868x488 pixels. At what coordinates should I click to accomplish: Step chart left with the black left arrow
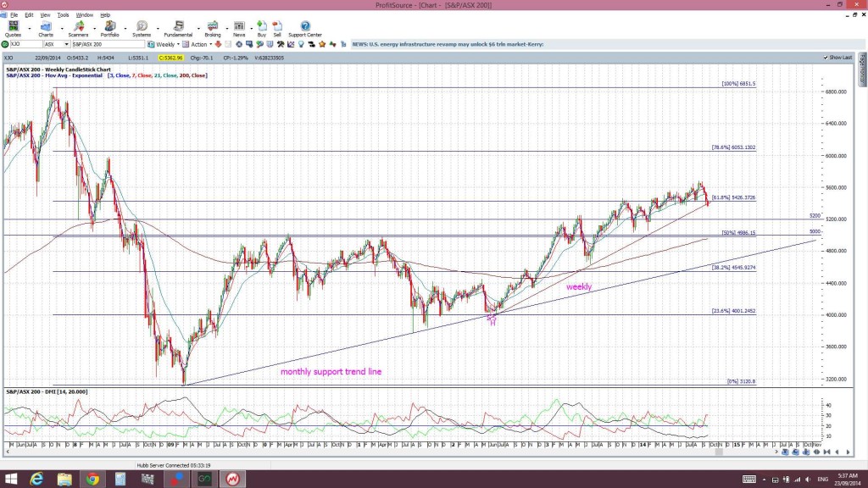[837, 452]
